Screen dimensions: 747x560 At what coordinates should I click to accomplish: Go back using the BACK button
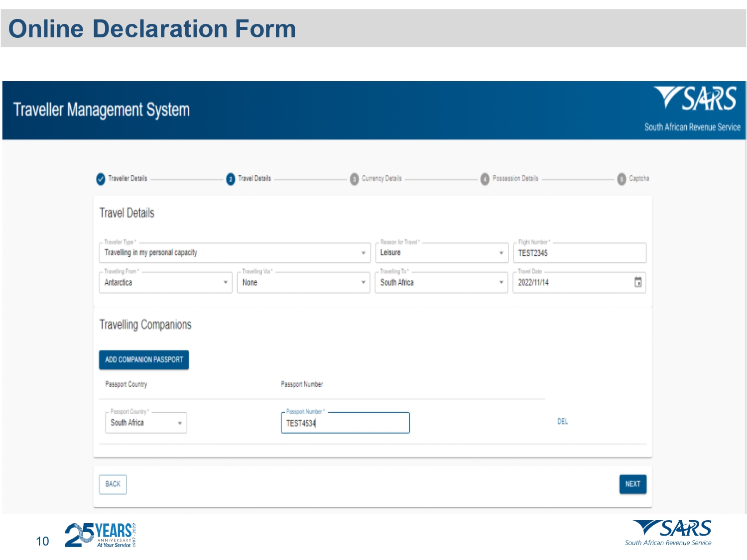point(113,484)
